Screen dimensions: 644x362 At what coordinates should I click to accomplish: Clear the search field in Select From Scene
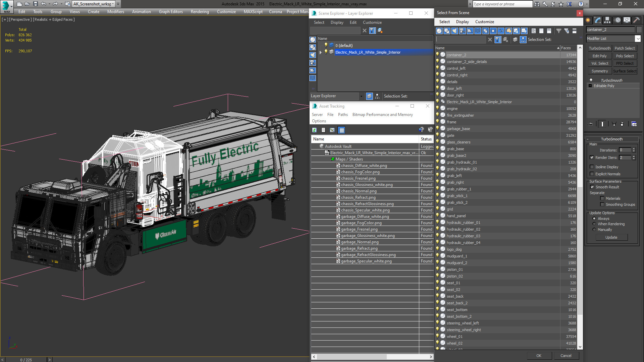click(490, 40)
